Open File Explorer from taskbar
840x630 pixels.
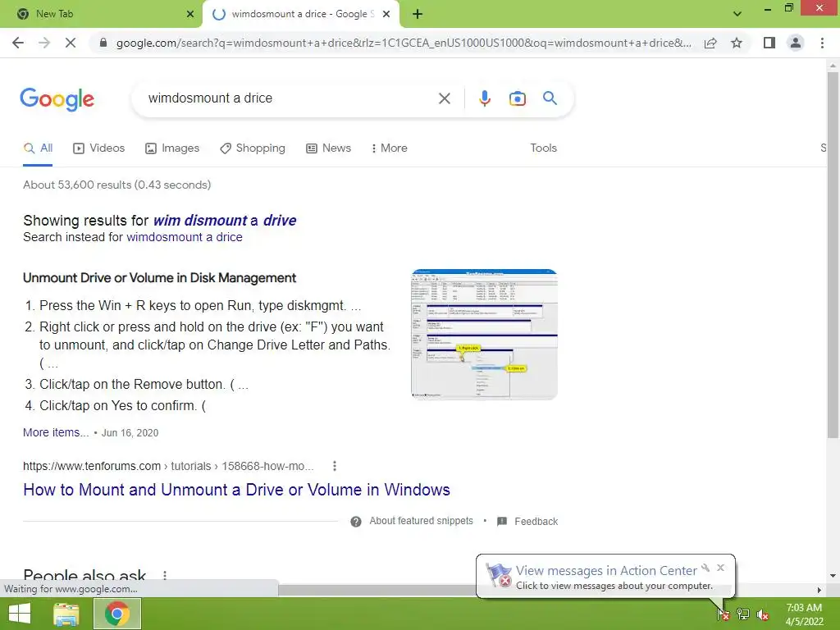(66, 614)
